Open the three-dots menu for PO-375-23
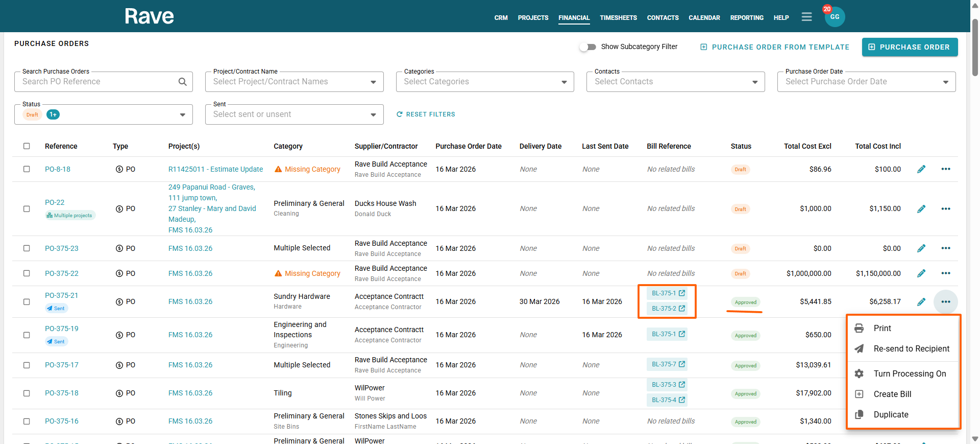This screenshot has width=980, height=444. pos(945,248)
